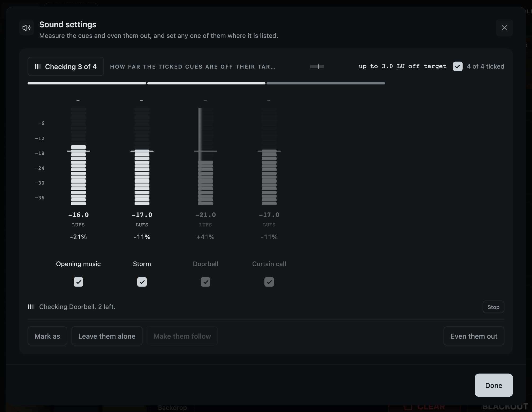Screen dimensions: 532x412
Task: Click the Curtain call level meter
Action: pyautogui.click(x=269, y=156)
